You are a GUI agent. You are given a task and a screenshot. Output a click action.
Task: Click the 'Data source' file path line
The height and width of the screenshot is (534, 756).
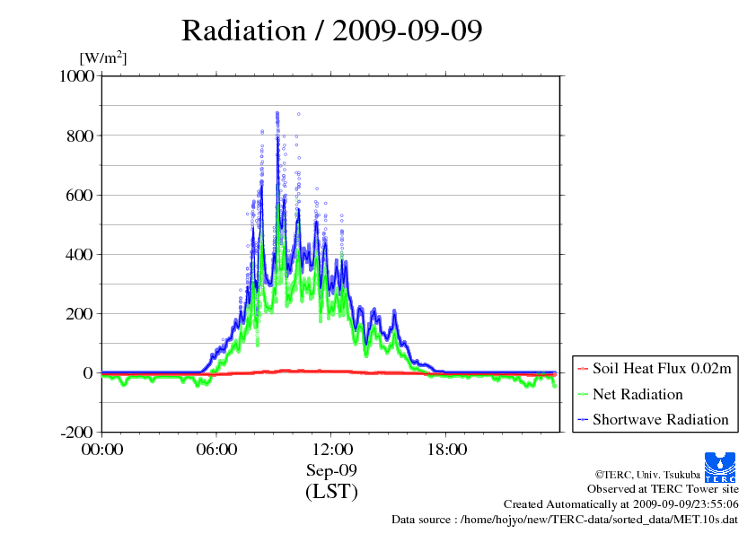[565, 520]
